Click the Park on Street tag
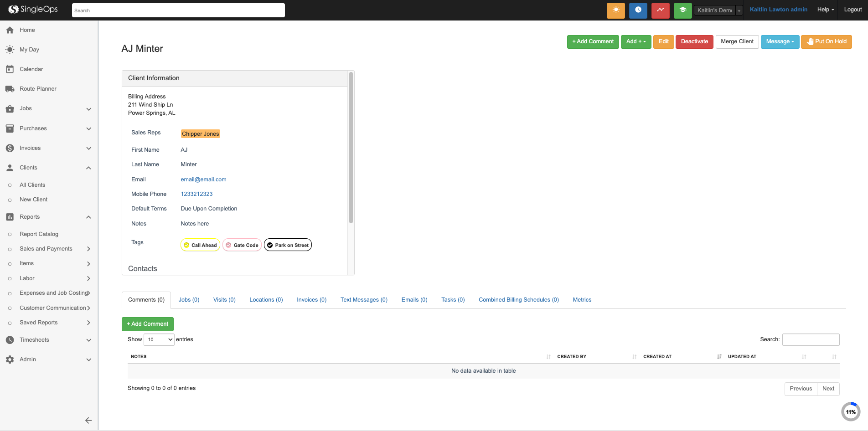868x431 pixels. (x=288, y=245)
